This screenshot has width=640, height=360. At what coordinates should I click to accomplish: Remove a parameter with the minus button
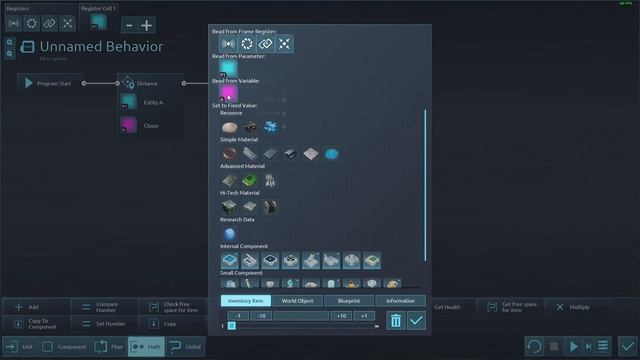[x=129, y=25]
